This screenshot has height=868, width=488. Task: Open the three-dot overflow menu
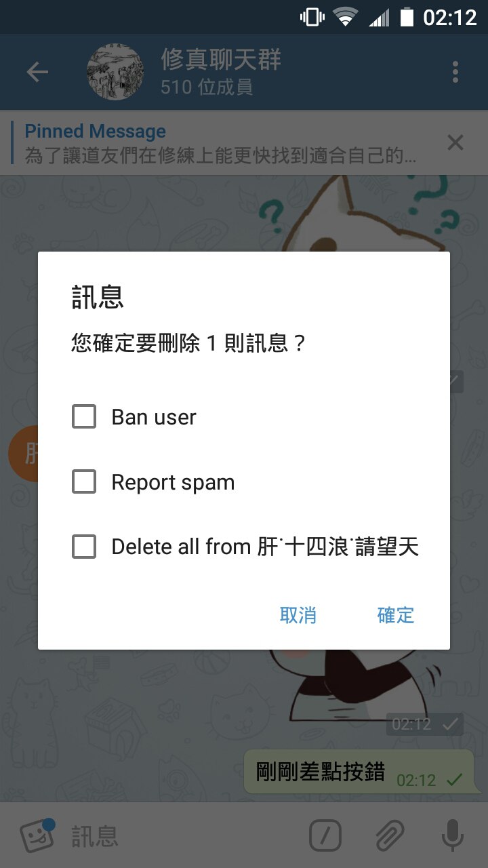[455, 72]
